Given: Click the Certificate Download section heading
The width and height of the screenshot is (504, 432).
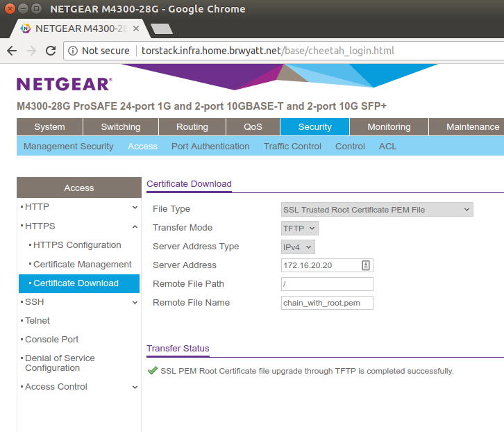Looking at the screenshot, I should [x=189, y=183].
